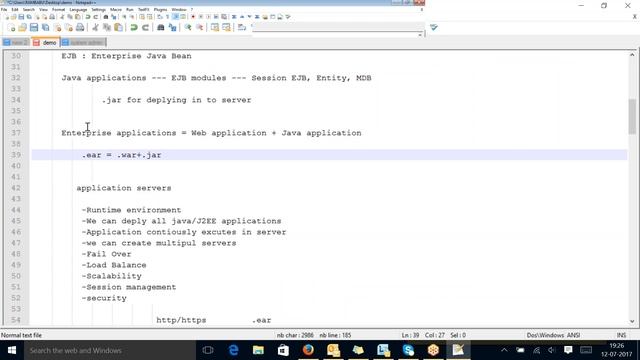Click the Find binoculars icon in large toolbar
This screenshot has width=640, height=360.
[161, 28]
